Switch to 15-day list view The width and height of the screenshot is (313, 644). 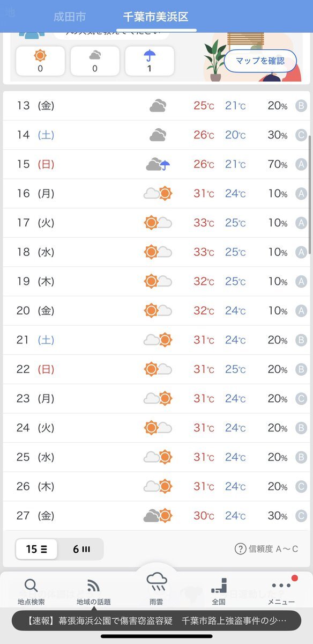tap(36, 549)
